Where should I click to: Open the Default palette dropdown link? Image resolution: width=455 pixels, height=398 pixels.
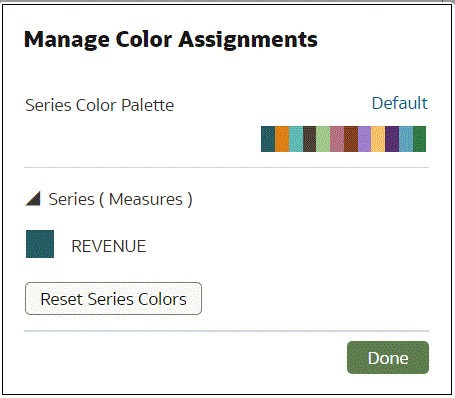(399, 103)
